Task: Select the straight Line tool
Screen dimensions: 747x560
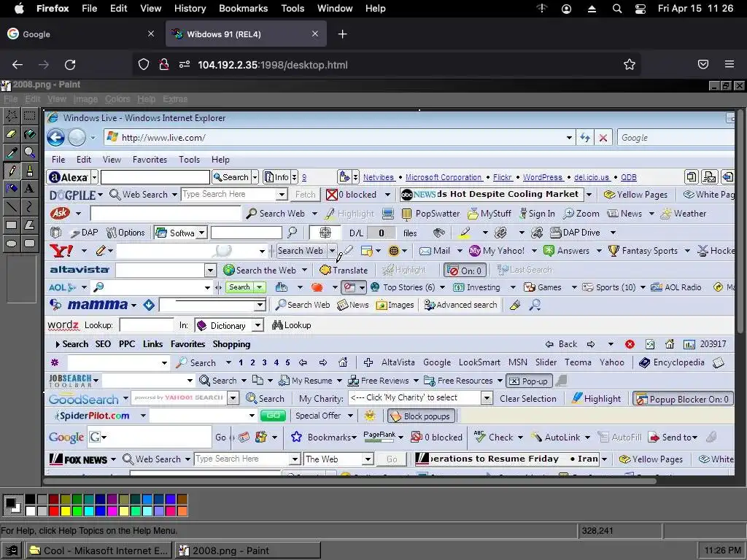Action: pyautogui.click(x=12, y=206)
